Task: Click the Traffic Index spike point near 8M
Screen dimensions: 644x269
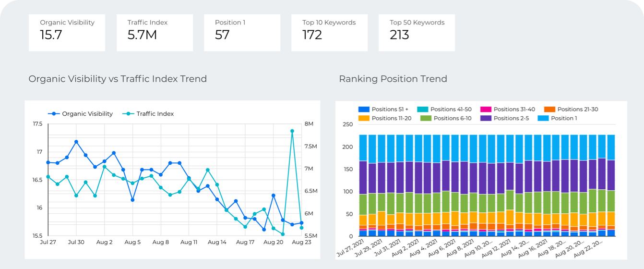Action: tap(292, 131)
